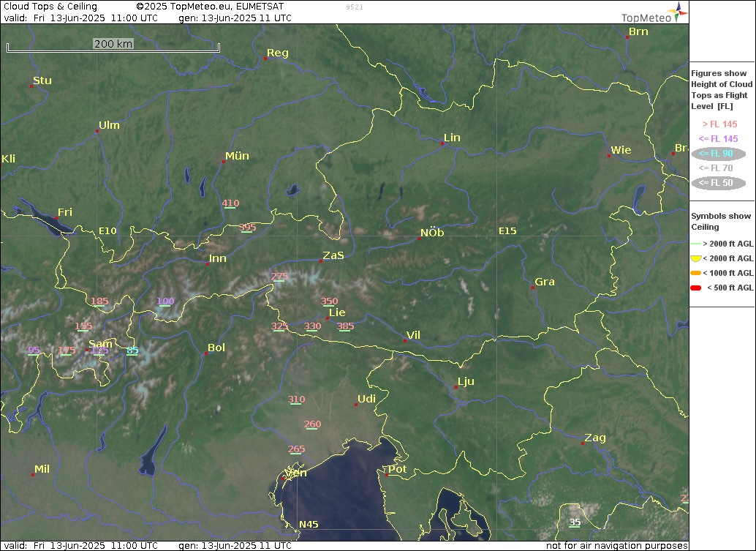Click the Lin city label
The image size is (756, 551).
point(452,138)
